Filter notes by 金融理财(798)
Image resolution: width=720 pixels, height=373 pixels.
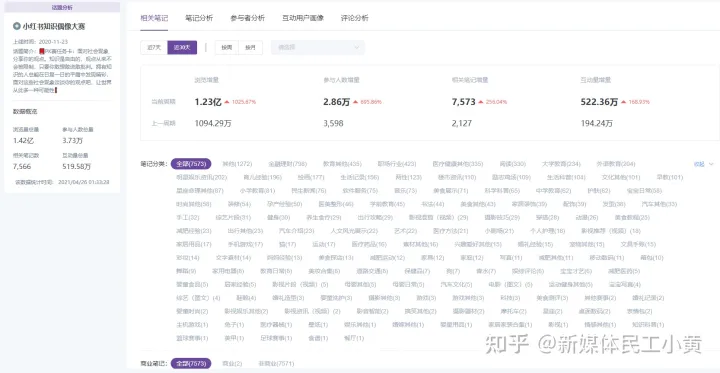pyautogui.click(x=287, y=164)
